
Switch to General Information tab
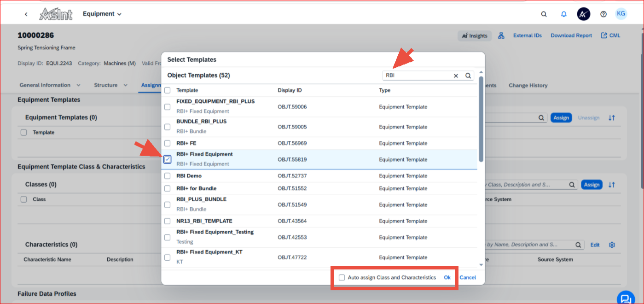45,85
